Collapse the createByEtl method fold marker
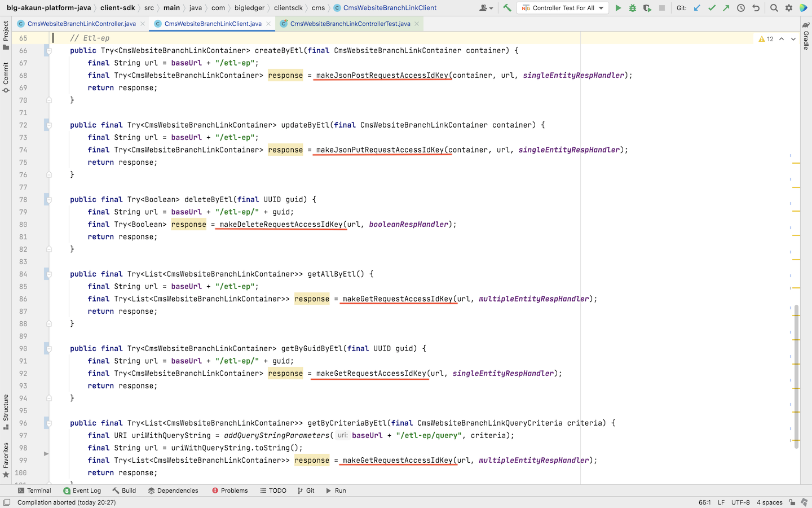This screenshot has height=508, width=812. pos(49,51)
